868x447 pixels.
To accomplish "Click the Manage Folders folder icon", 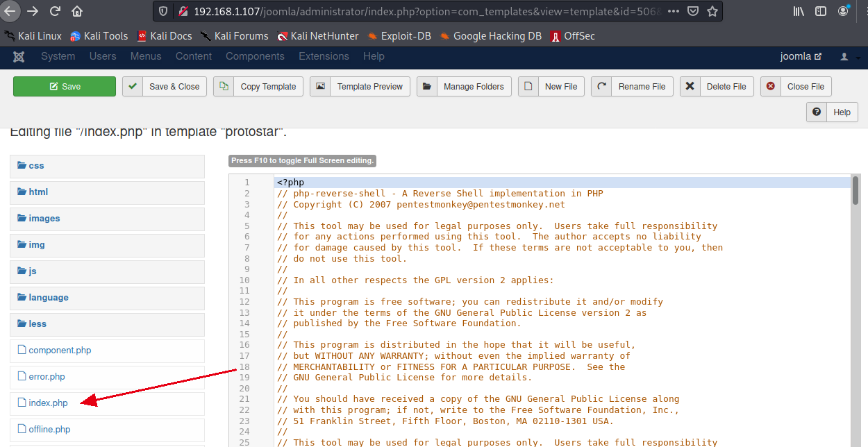I will tap(426, 86).
